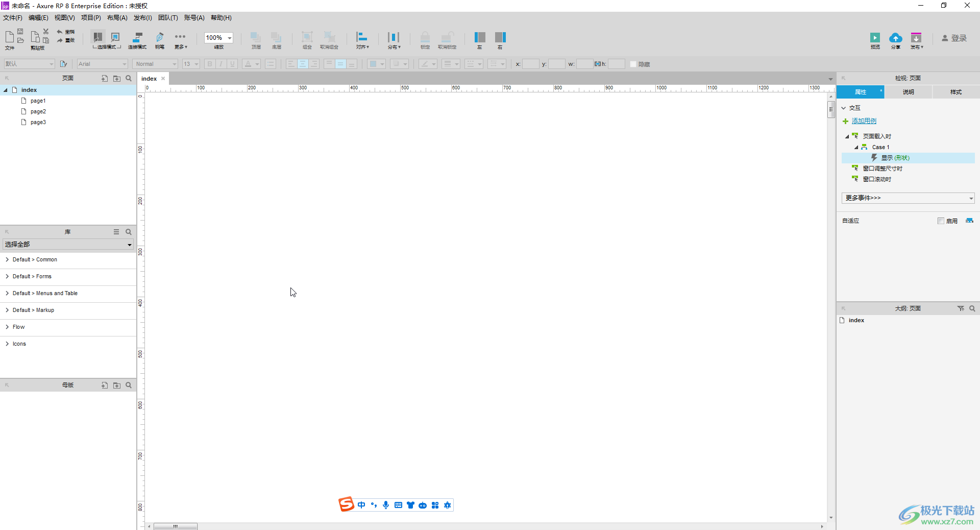Open the zoom 100% dropdown
Viewport: 980px width, 530px height.
(x=229, y=38)
